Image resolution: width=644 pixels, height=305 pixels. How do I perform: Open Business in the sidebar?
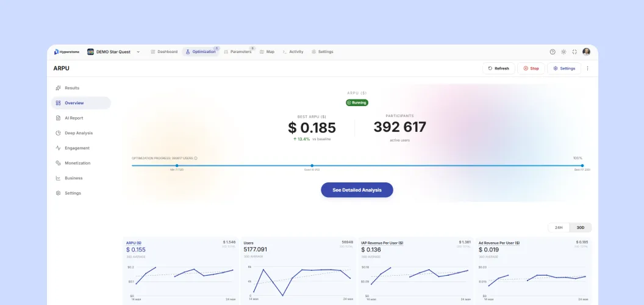81,178
